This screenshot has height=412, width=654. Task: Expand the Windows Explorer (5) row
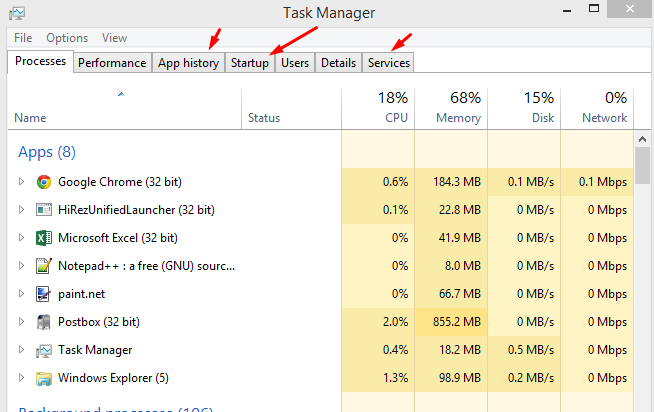(x=21, y=378)
